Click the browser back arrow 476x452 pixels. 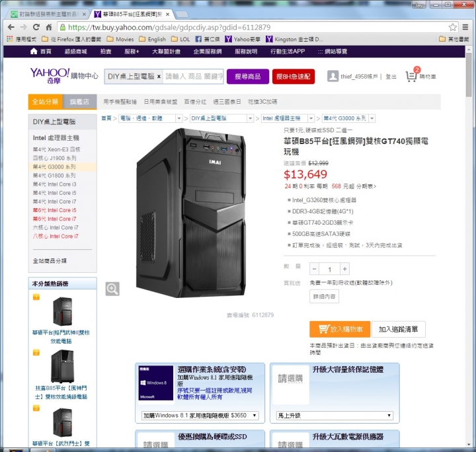click(11, 27)
